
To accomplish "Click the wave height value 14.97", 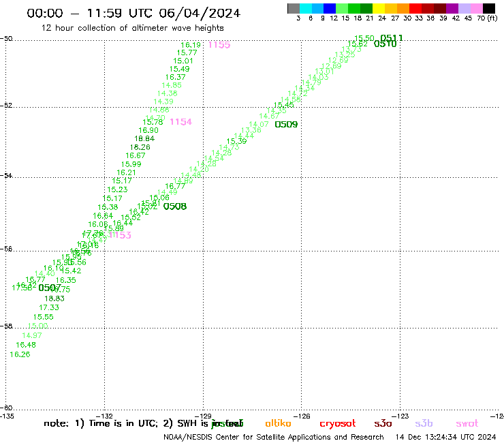I will [32, 335].
